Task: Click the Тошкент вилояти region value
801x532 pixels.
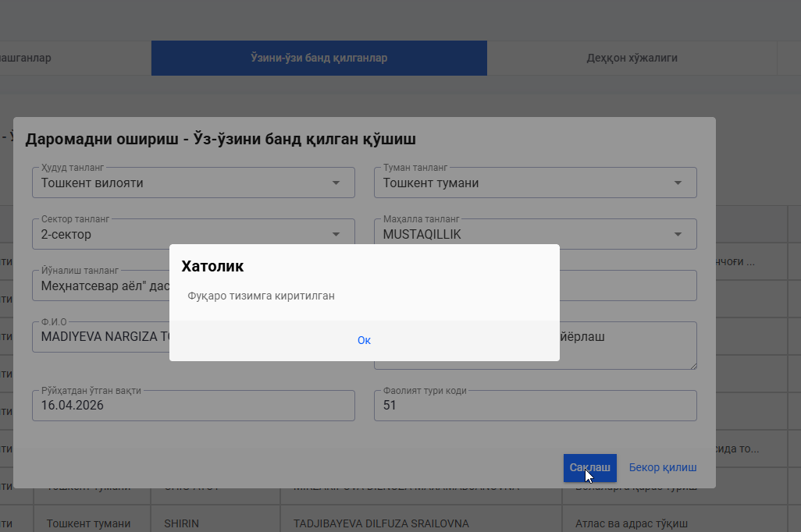Action: tap(92, 183)
